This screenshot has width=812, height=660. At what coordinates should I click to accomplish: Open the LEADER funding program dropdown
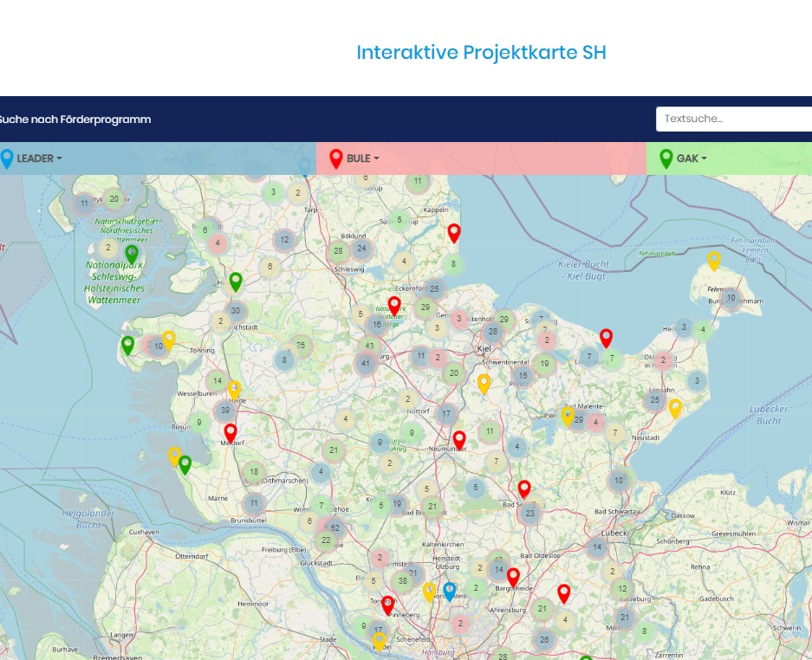(31, 159)
